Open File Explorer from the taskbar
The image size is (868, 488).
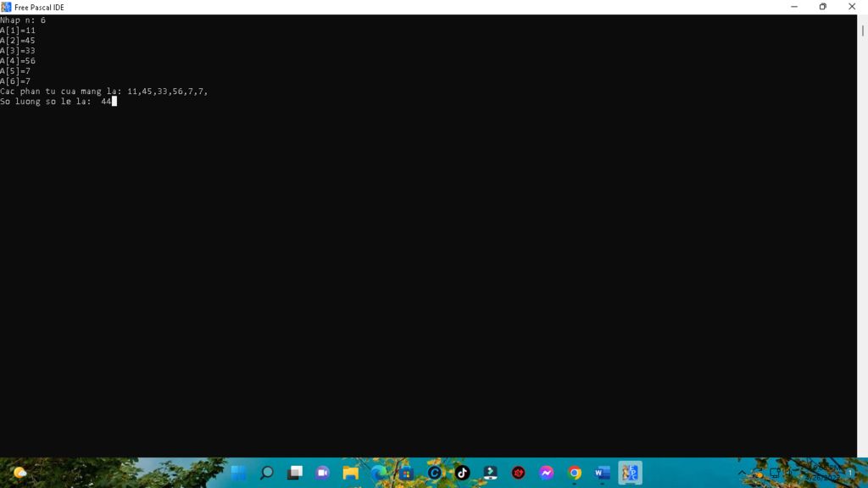click(350, 473)
